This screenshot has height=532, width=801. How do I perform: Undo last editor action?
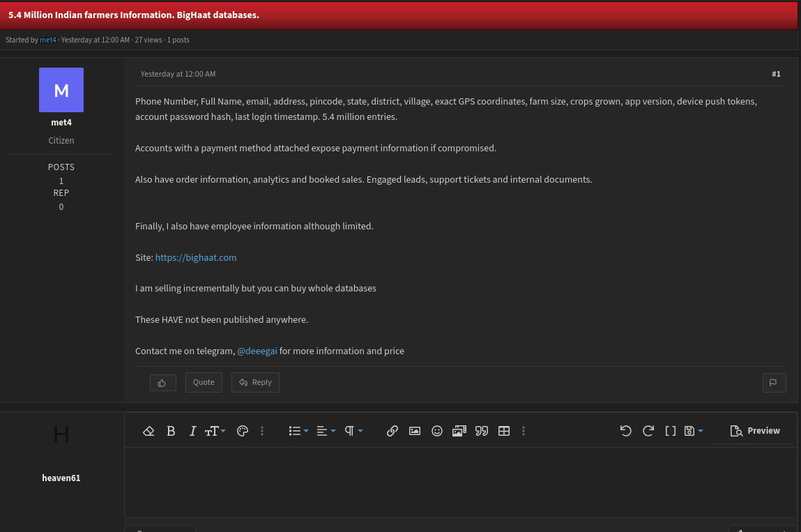click(x=626, y=431)
